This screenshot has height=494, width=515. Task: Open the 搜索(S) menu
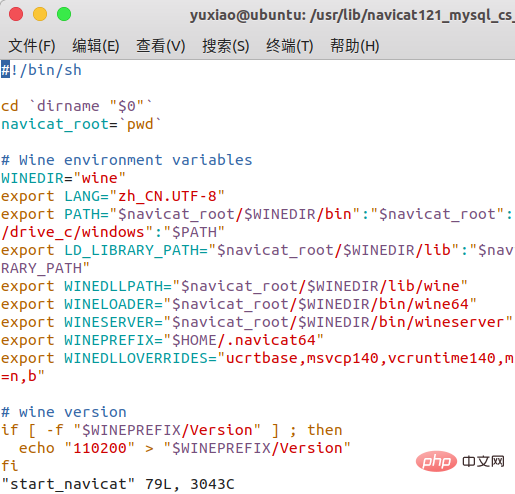coord(226,46)
